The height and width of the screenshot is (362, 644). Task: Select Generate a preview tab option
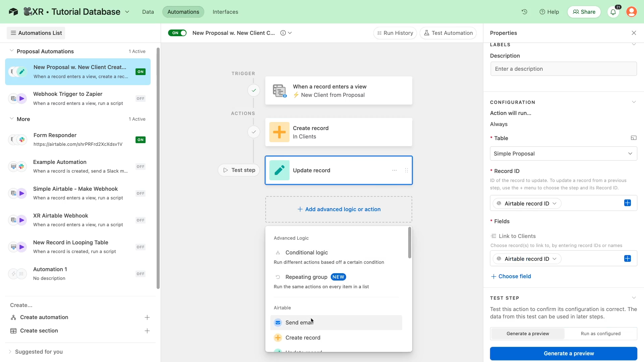(528, 334)
